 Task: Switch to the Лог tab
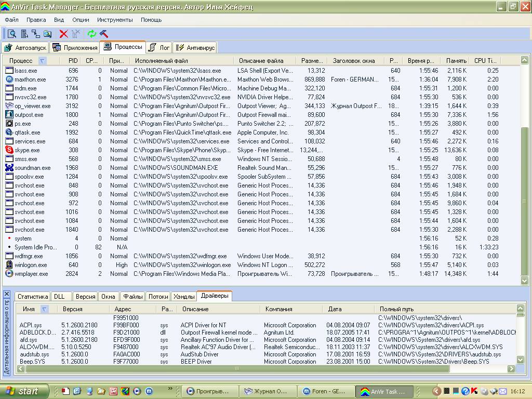(159, 47)
